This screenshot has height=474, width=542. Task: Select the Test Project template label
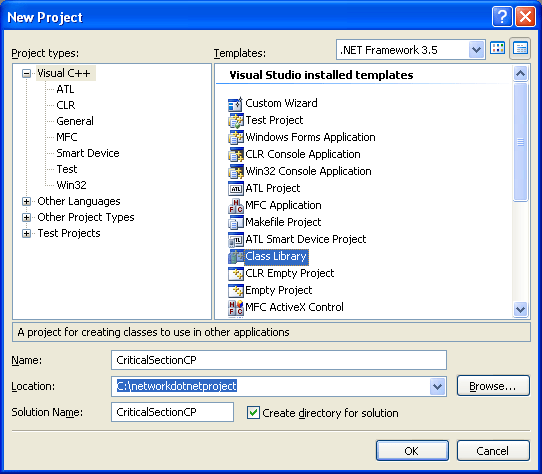274,120
